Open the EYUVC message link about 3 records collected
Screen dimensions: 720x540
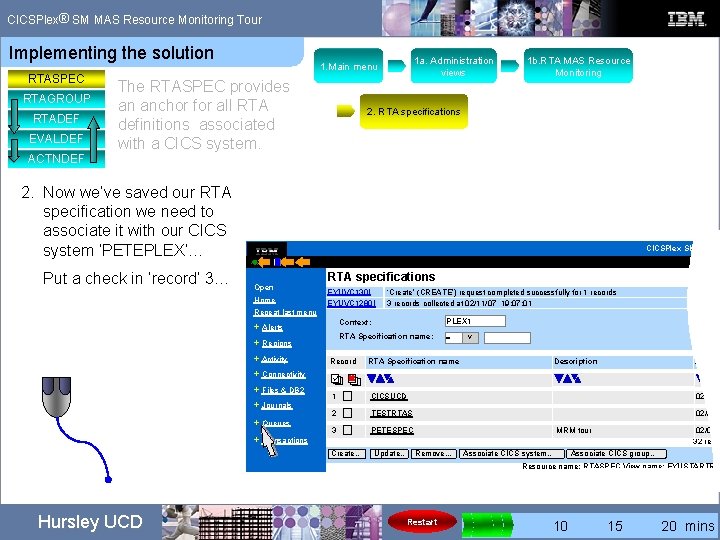click(351, 303)
